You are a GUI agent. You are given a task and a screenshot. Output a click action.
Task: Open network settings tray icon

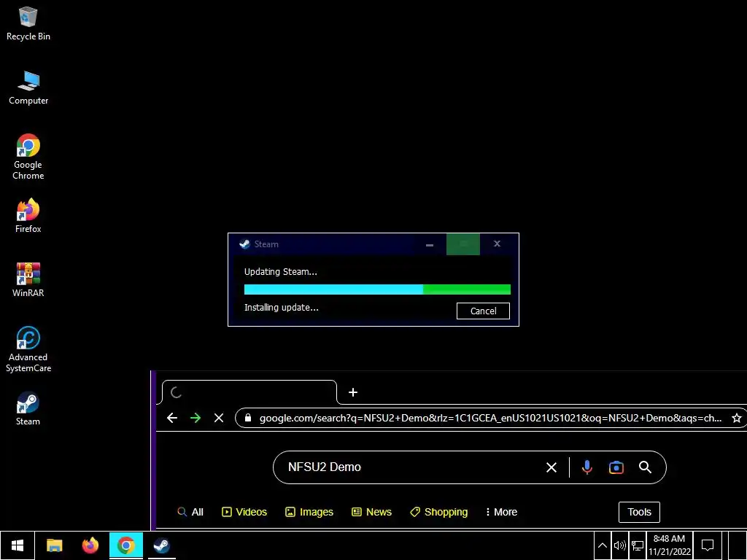tap(638, 545)
